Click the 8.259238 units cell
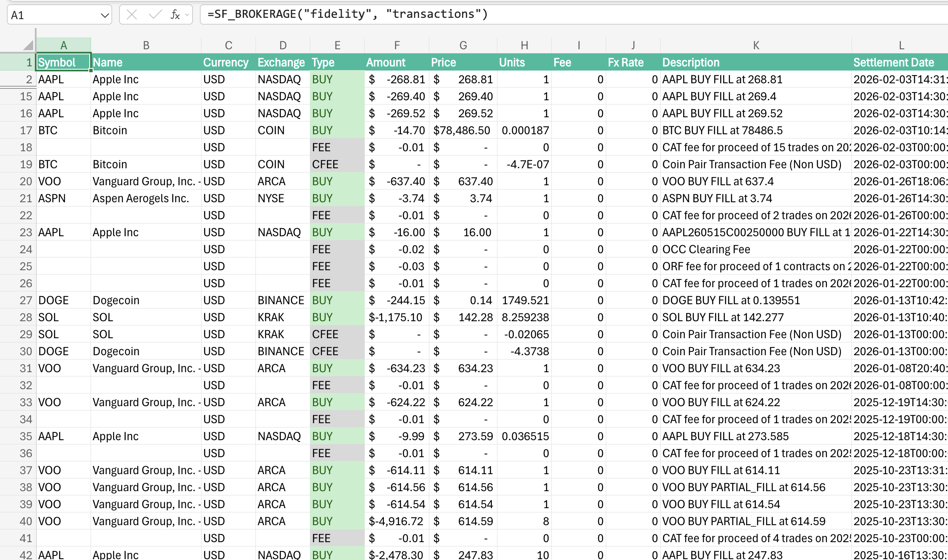The height and width of the screenshot is (560, 948). pyautogui.click(x=524, y=317)
